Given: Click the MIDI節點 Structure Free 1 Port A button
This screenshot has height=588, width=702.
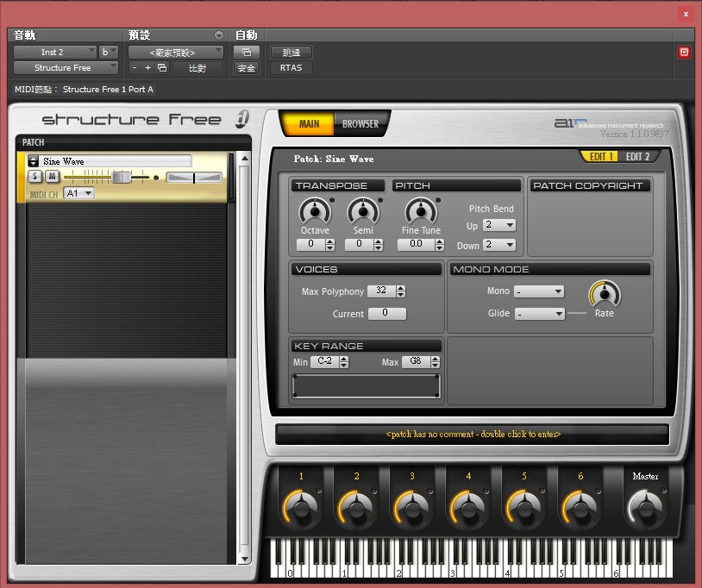Looking at the screenshot, I should click(84, 90).
